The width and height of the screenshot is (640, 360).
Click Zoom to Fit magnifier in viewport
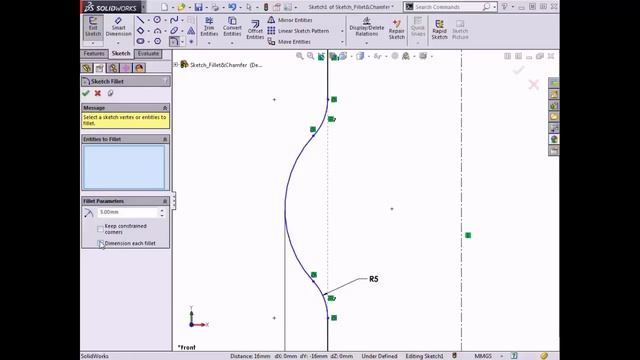[x=300, y=56]
